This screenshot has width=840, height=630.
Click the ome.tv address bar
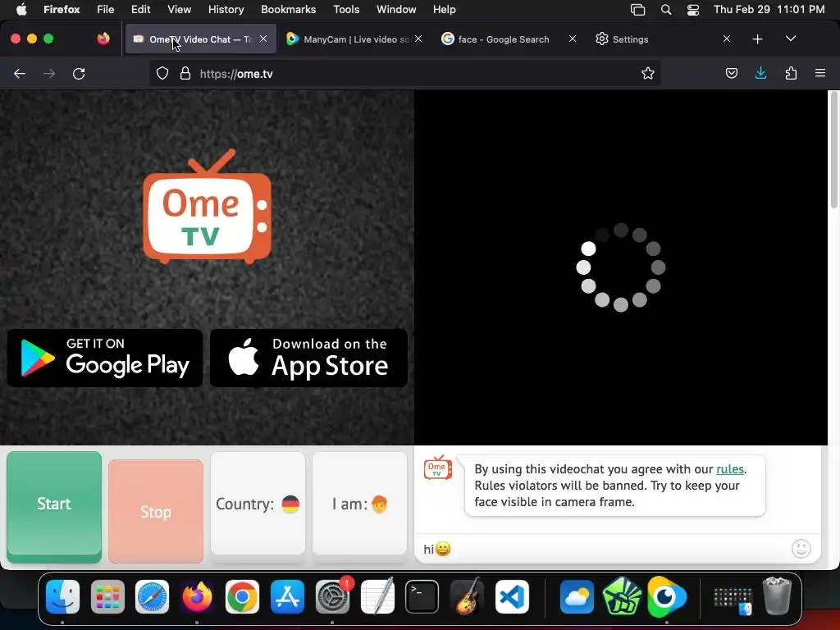click(407, 73)
